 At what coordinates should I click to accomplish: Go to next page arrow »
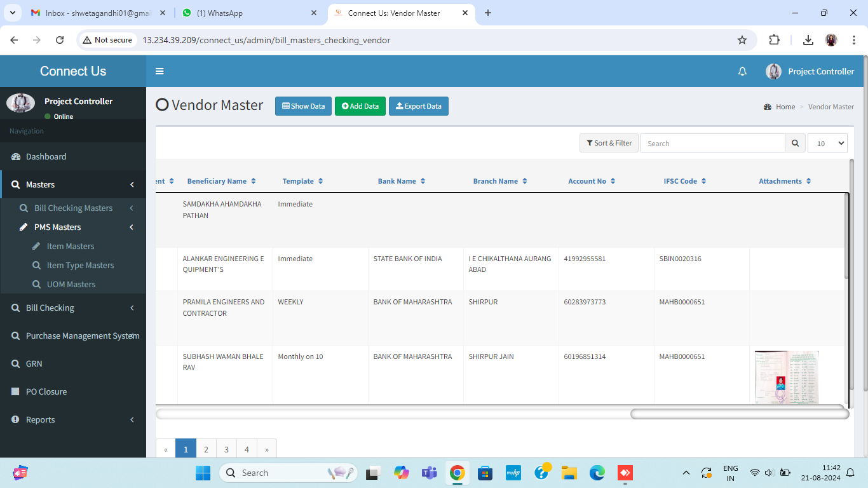tap(267, 449)
